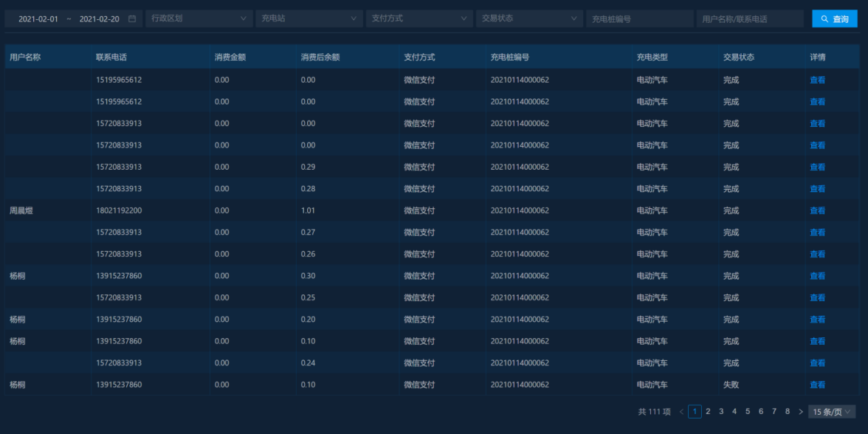Click the 查询 search button
Viewport: 868px width, 434px height.
(834, 19)
